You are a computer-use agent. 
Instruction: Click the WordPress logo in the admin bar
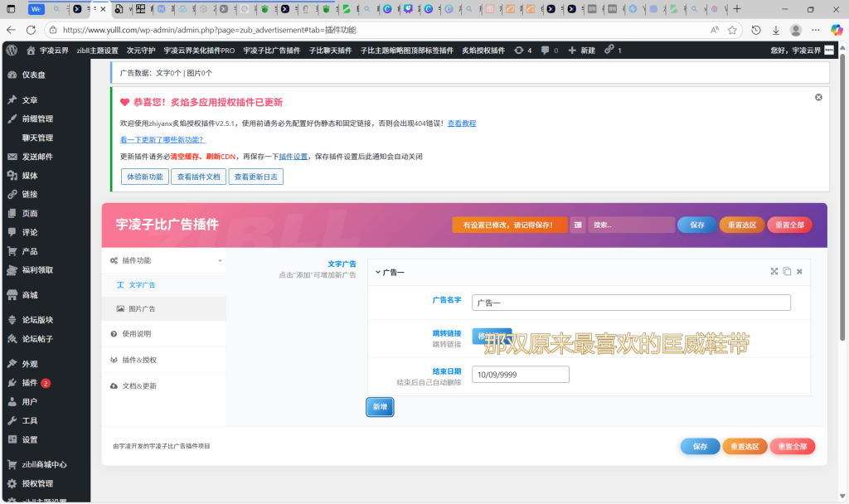coord(10,50)
